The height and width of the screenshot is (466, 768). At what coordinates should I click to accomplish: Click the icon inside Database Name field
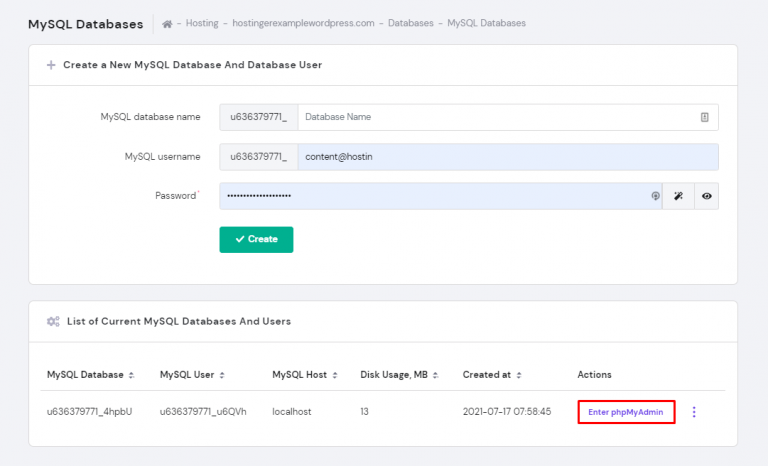point(704,117)
